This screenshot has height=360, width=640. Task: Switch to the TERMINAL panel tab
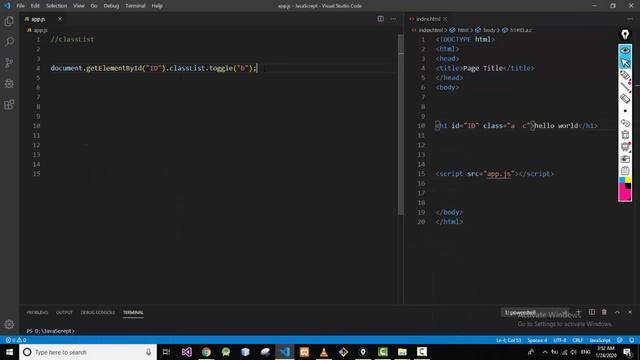pyautogui.click(x=133, y=312)
